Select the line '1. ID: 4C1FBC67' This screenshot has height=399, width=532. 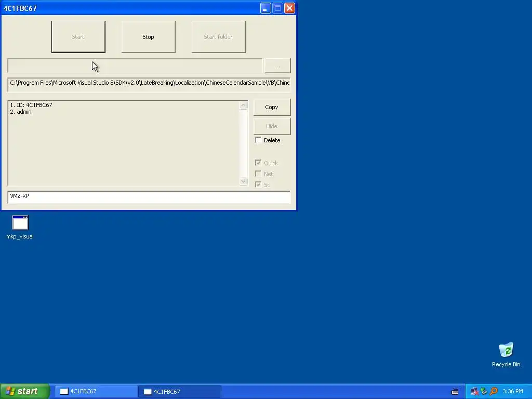(x=31, y=105)
